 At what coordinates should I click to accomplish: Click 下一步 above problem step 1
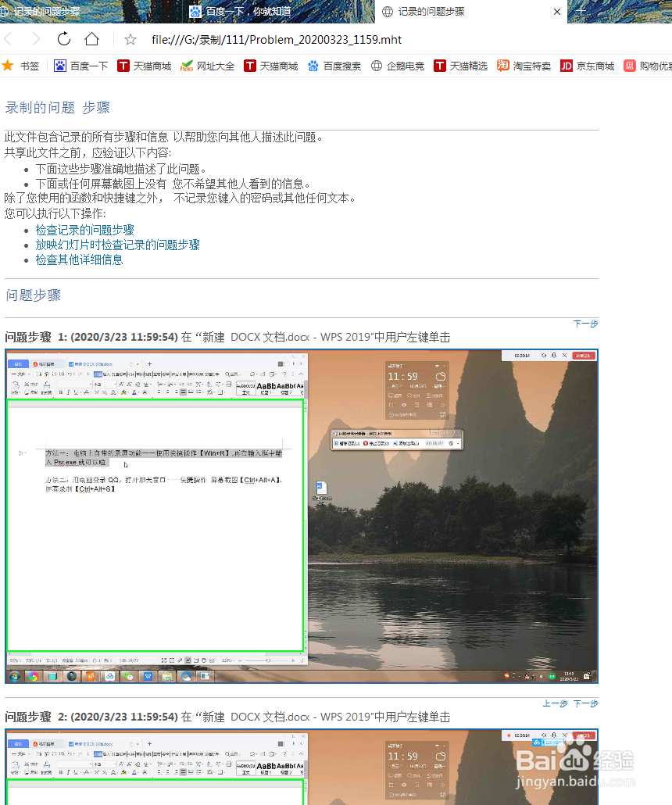[585, 323]
